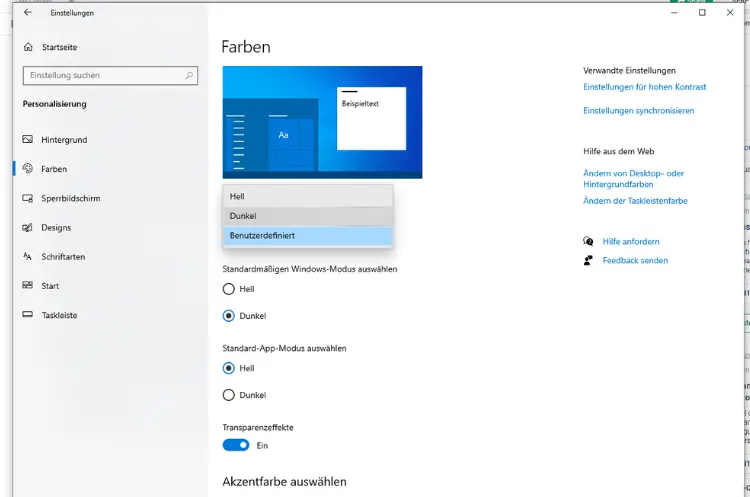Choose Benutzerdefiniert in the color dropdown

click(308, 235)
